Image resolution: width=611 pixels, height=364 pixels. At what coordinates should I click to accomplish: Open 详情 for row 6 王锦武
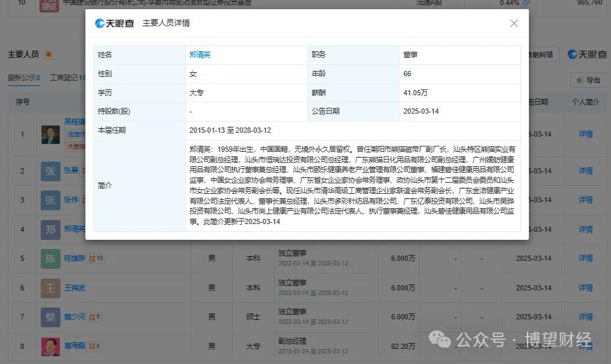pos(585,288)
